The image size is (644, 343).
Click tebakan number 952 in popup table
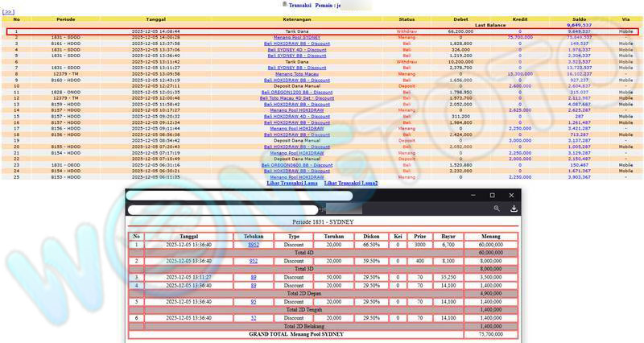click(254, 261)
